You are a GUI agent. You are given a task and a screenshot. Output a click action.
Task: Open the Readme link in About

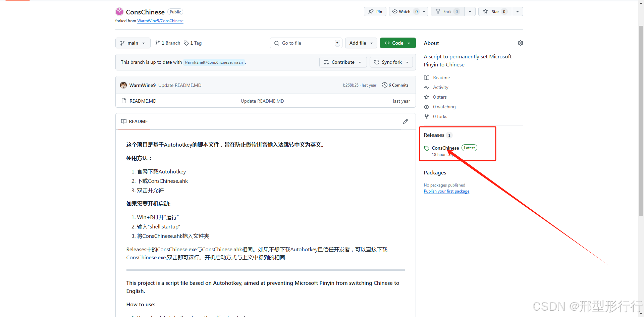tap(441, 77)
